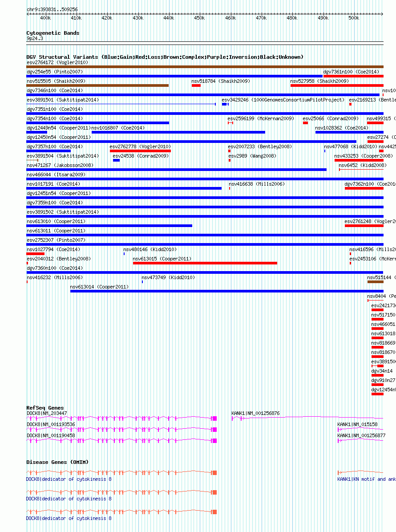Open nsv613014 (Cooper2011) gain variant
This screenshot has width=396, height=532.
[x=227, y=291]
